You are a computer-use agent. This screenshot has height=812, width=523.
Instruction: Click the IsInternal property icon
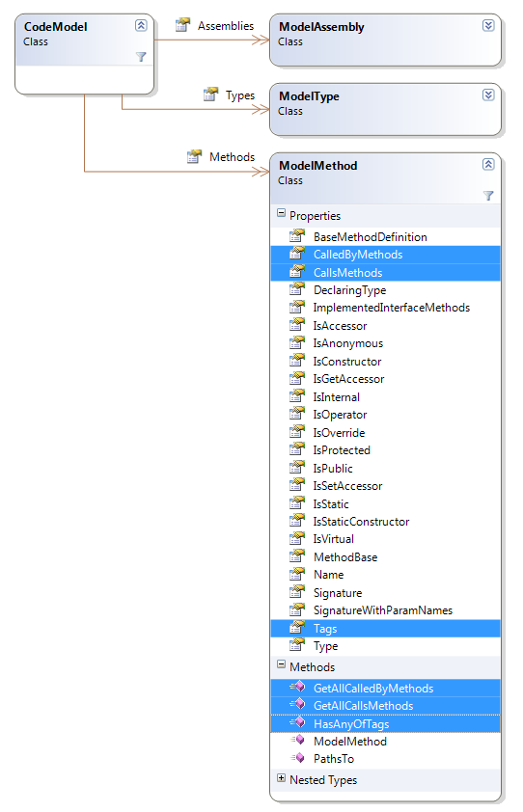297,396
